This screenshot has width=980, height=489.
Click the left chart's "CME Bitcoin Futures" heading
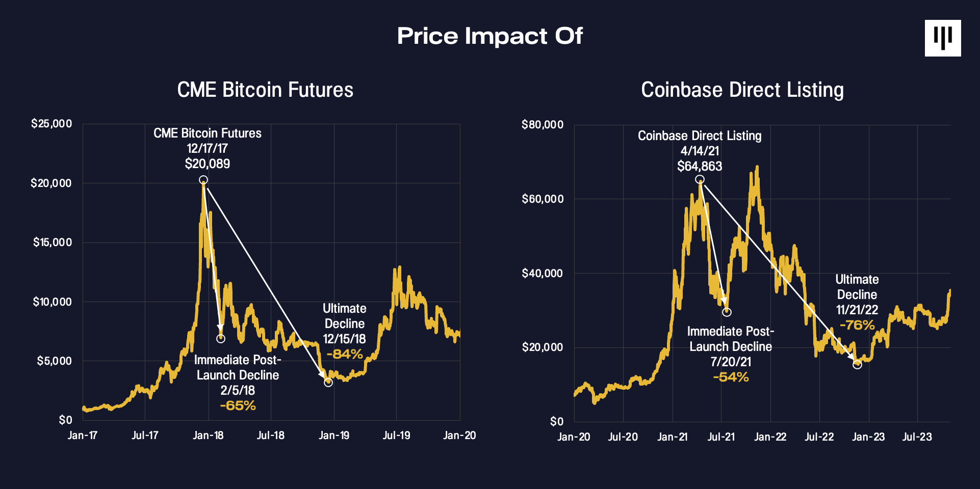[265, 90]
